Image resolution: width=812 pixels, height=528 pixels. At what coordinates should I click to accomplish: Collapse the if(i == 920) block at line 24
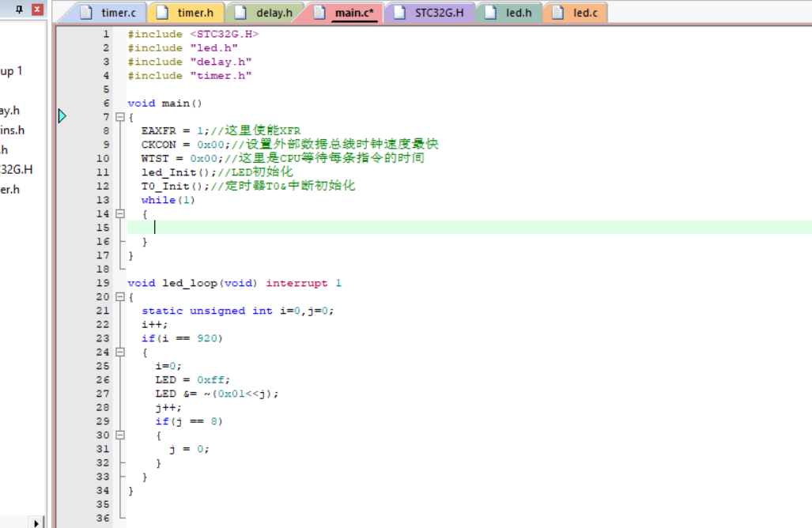(x=120, y=352)
